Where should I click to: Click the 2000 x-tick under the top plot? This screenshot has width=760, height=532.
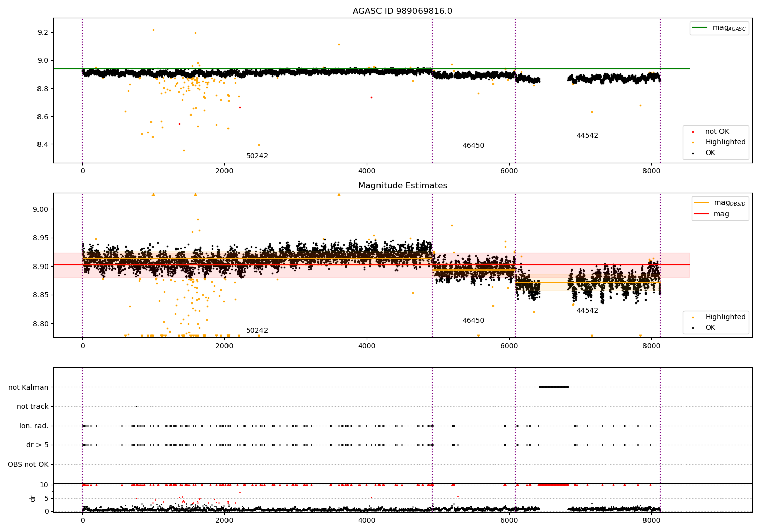[224, 171]
